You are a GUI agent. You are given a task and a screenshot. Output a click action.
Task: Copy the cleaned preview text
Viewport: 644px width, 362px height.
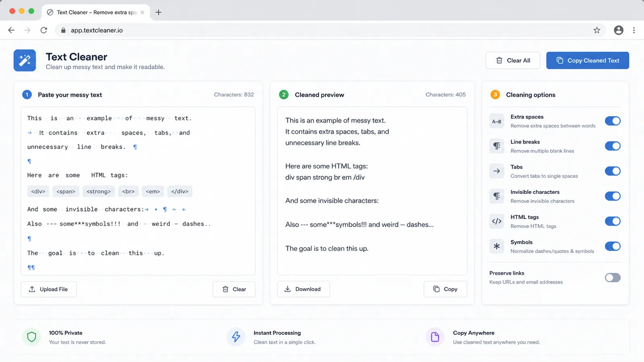tap(445, 289)
